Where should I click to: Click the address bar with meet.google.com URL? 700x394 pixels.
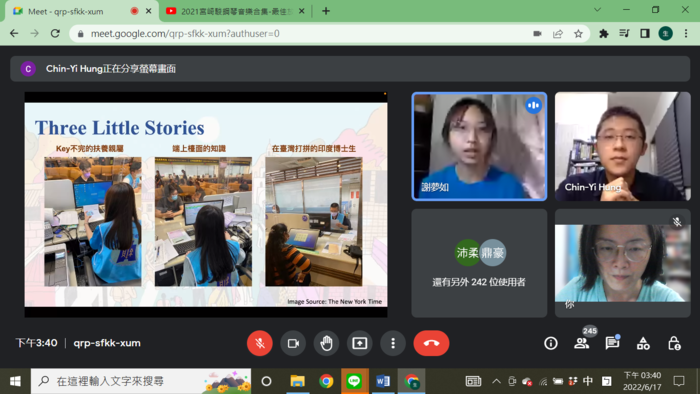pos(329,33)
